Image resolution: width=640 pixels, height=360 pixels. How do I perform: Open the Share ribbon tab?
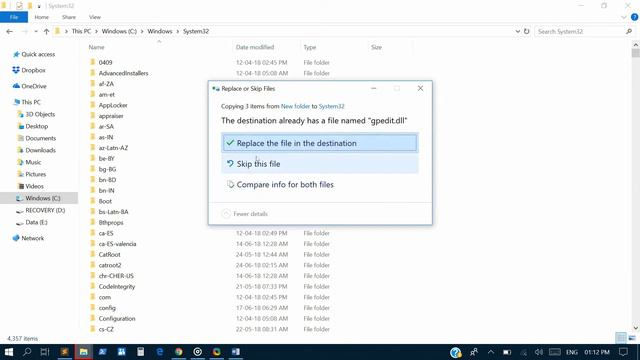[69, 17]
